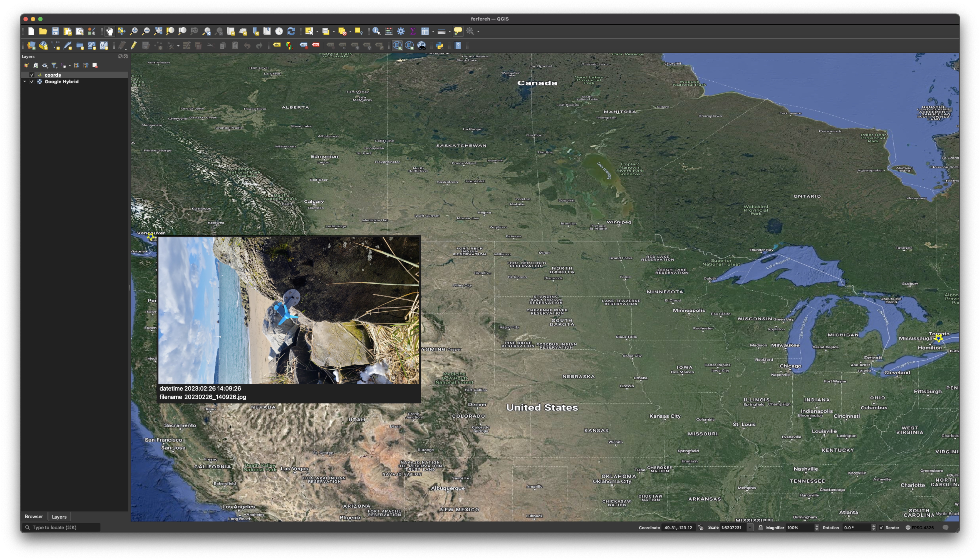980x560 pixels.
Task: Switch to the Browser tab
Action: (34, 517)
